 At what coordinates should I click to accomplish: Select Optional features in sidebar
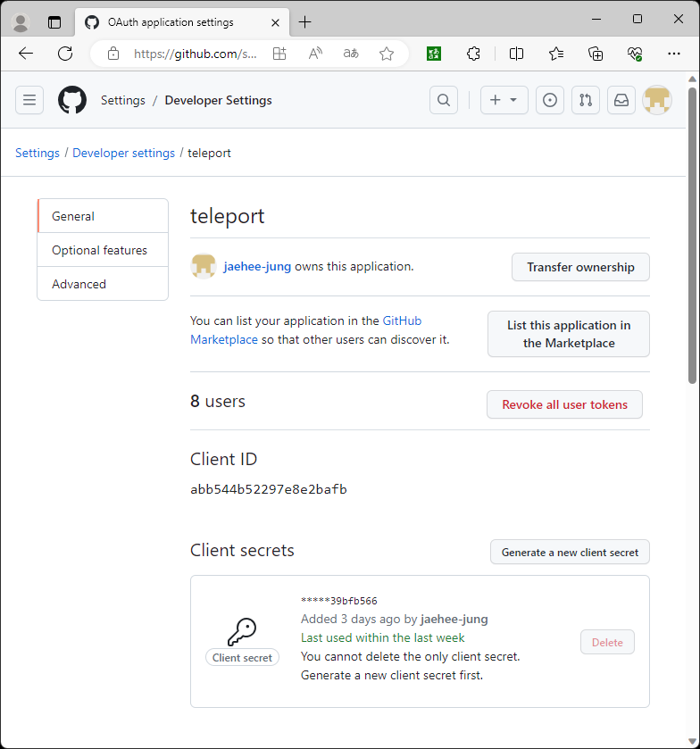(99, 250)
